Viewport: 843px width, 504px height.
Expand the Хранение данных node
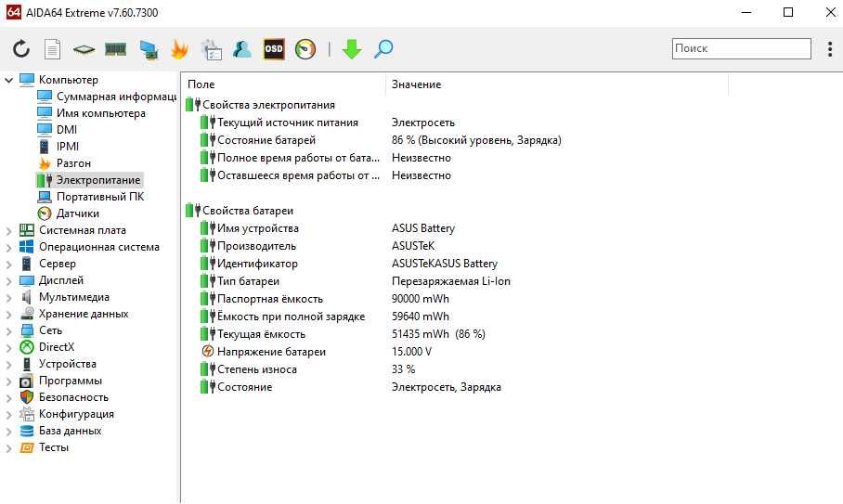click(8, 315)
